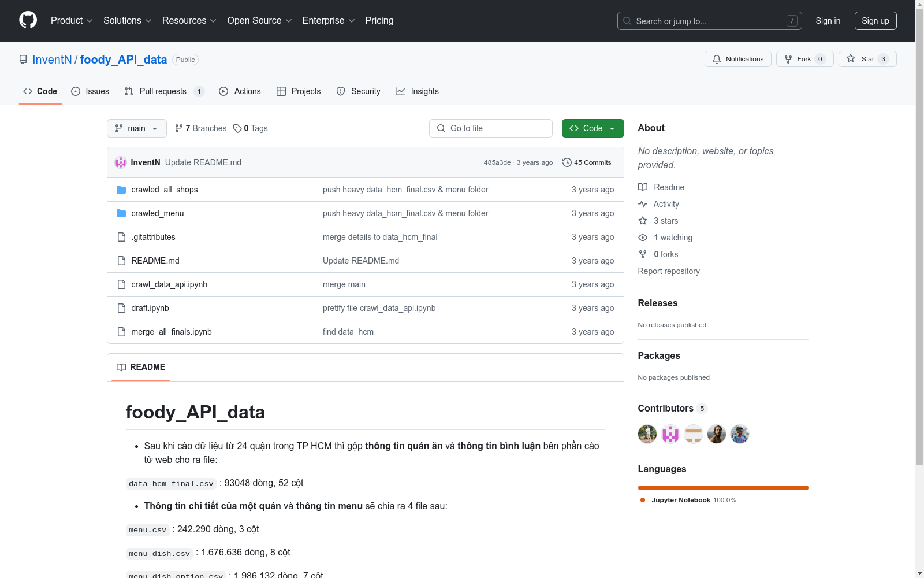Image resolution: width=924 pixels, height=578 pixels.
Task: Click the InventN avatar in commit row
Action: click(x=121, y=162)
